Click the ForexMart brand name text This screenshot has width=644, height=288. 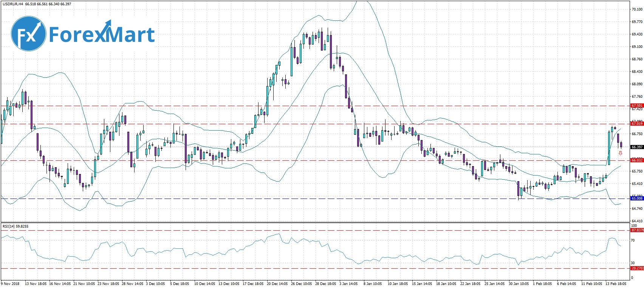pos(102,35)
